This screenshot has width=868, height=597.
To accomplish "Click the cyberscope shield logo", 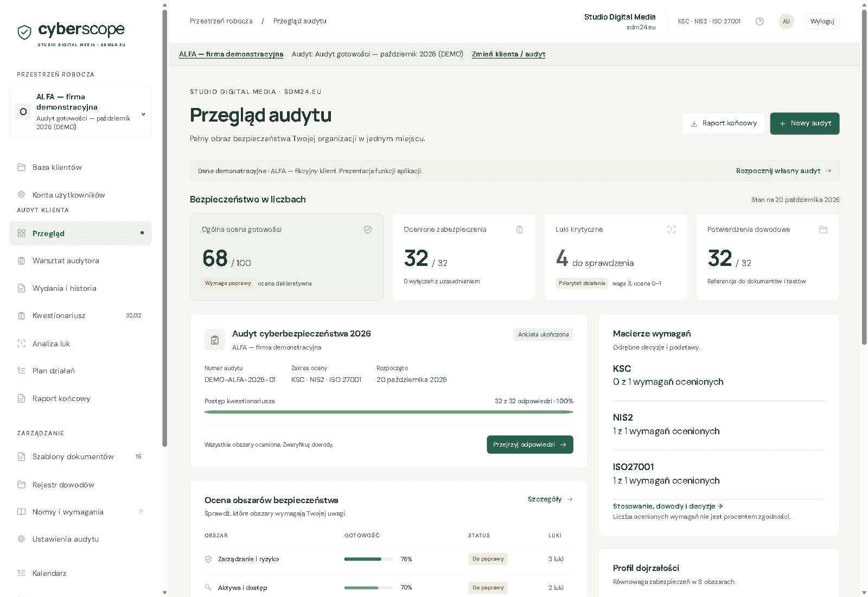I will pyautogui.click(x=24, y=33).
